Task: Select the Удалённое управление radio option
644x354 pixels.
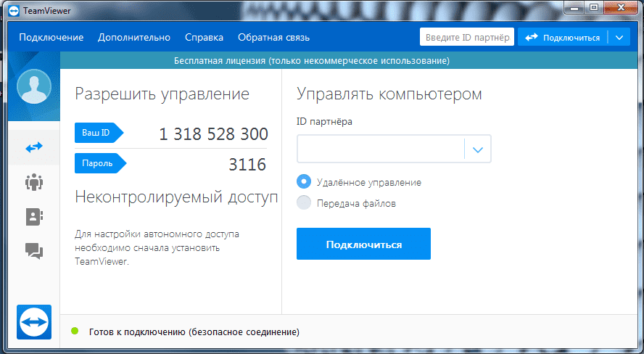Action: tap(304, 181)
